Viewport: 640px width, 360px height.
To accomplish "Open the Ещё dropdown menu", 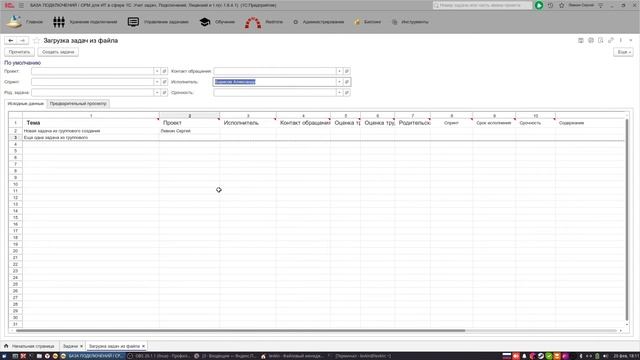I will [x=623, y=52].
